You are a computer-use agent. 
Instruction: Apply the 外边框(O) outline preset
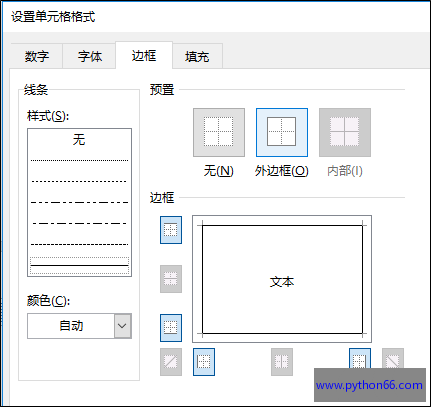pos(282,132)
